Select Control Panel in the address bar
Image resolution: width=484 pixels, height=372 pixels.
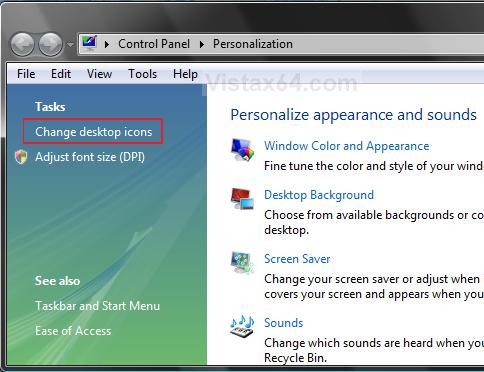(154, 44)
